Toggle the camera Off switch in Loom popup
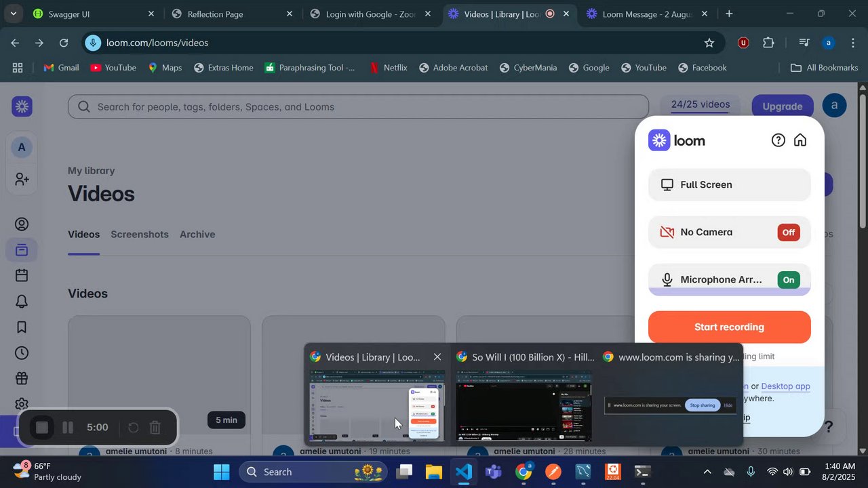 coord(789,232)
